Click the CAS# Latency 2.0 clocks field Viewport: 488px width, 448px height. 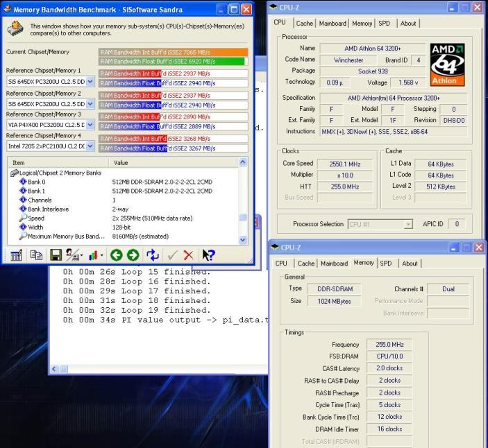(389, 368)
